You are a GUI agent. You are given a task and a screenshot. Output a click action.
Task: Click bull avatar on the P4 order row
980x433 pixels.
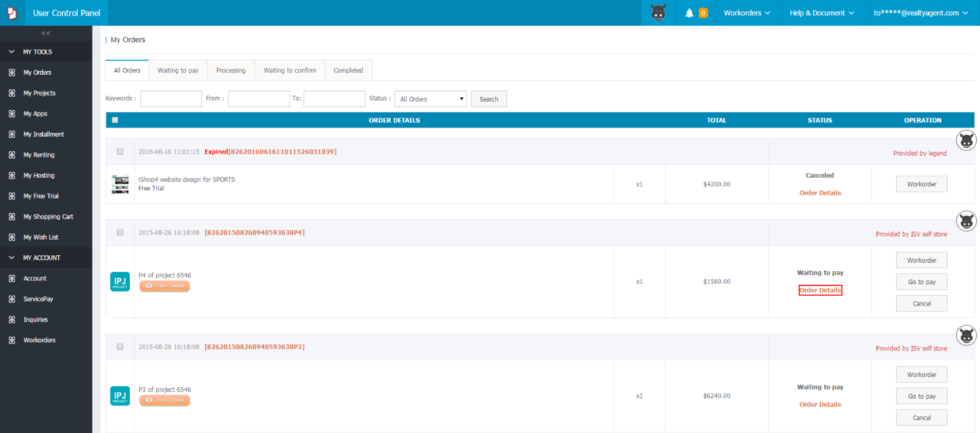(x=967, y=221)
